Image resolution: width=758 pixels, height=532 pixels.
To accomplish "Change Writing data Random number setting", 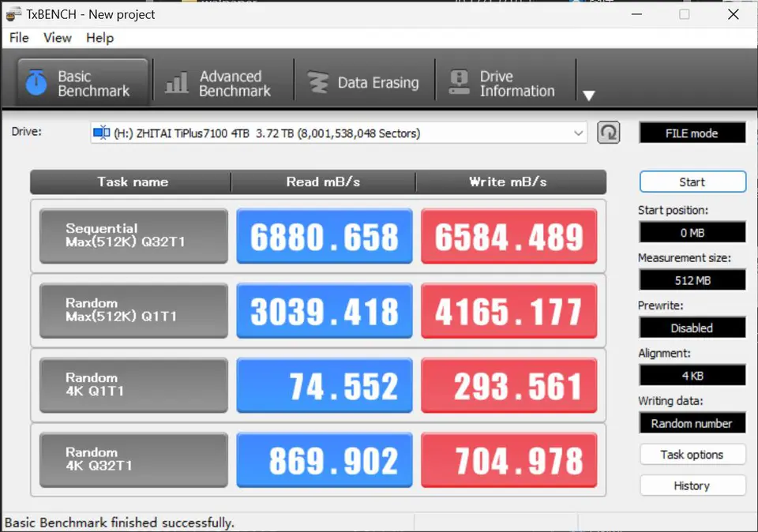I will tap(692, 423).
